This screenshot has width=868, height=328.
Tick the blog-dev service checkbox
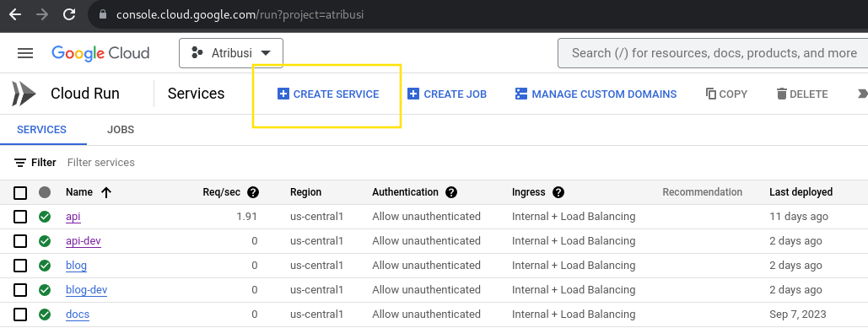tap(20, 290)
